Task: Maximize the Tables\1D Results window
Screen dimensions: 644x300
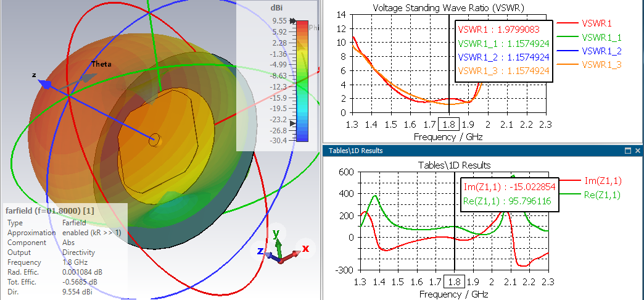Action: point(627,151)
